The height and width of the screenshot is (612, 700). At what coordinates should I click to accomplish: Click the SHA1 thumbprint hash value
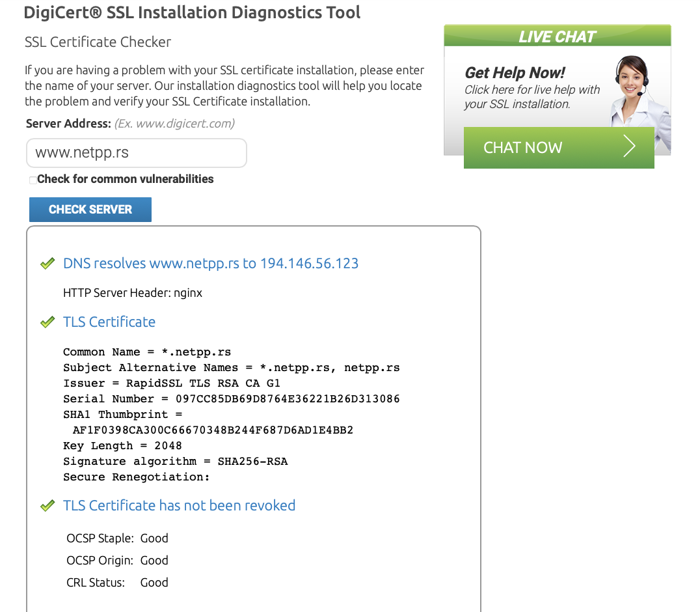pos(213,430)
